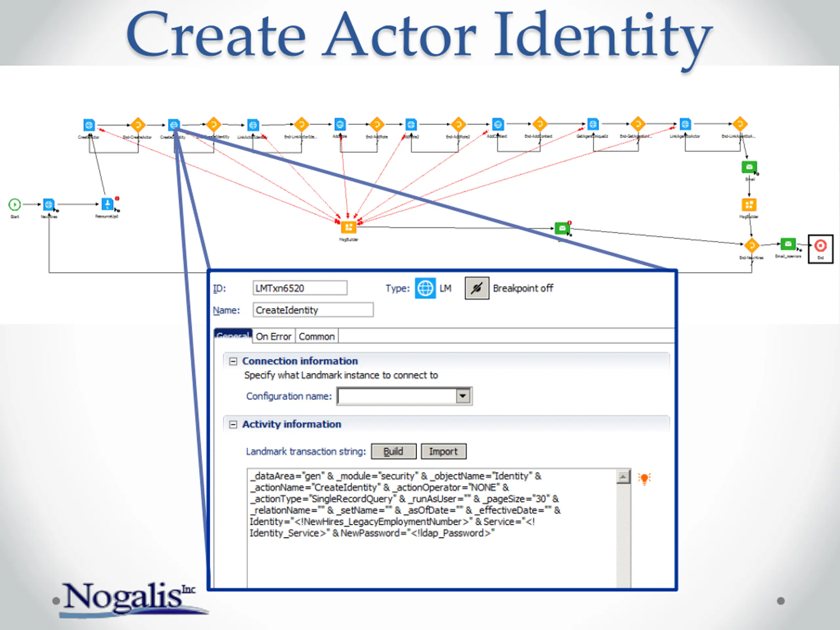Viewport: 840px width, 630px height.
Task: Click the Build button
Action: [x=393, y=451]
